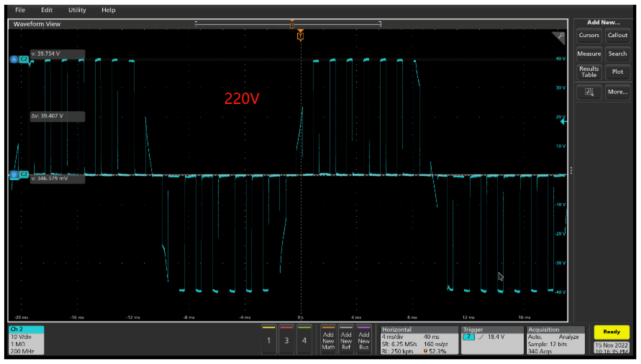Click the Measure button
This screenshot has height=364, width=641.
click(588, 54)
